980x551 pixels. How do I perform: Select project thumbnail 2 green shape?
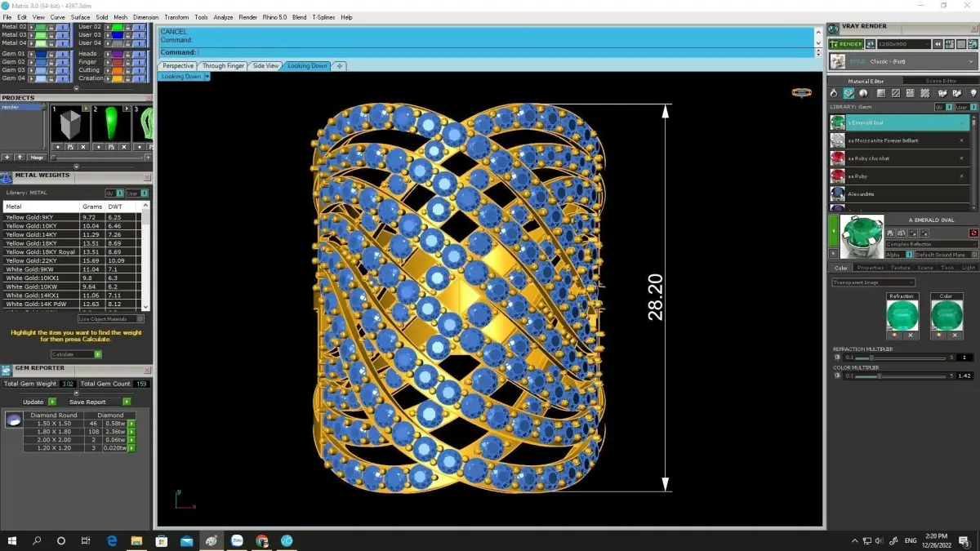111,125
